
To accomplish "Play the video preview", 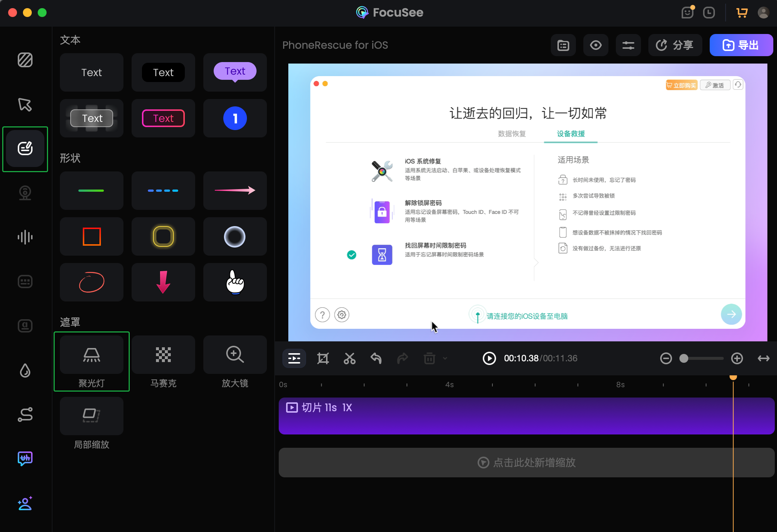I will pos(489,358).
